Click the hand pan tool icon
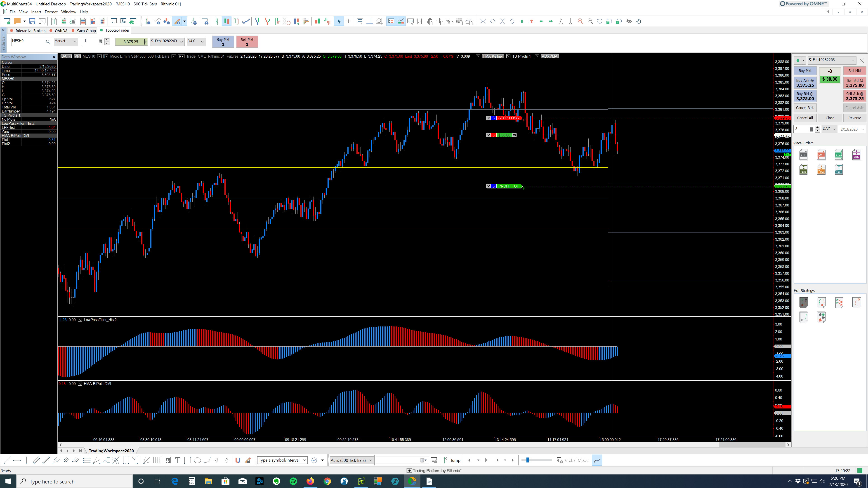This screenshot has height=488, width=868. click(x=639, y=21)
